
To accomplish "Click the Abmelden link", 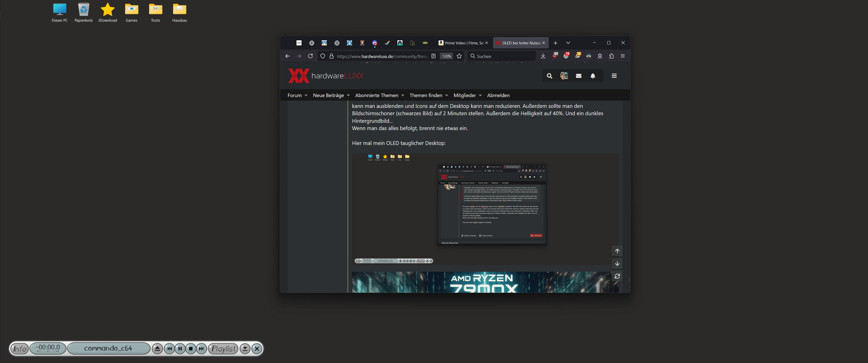I will [498, 95].
